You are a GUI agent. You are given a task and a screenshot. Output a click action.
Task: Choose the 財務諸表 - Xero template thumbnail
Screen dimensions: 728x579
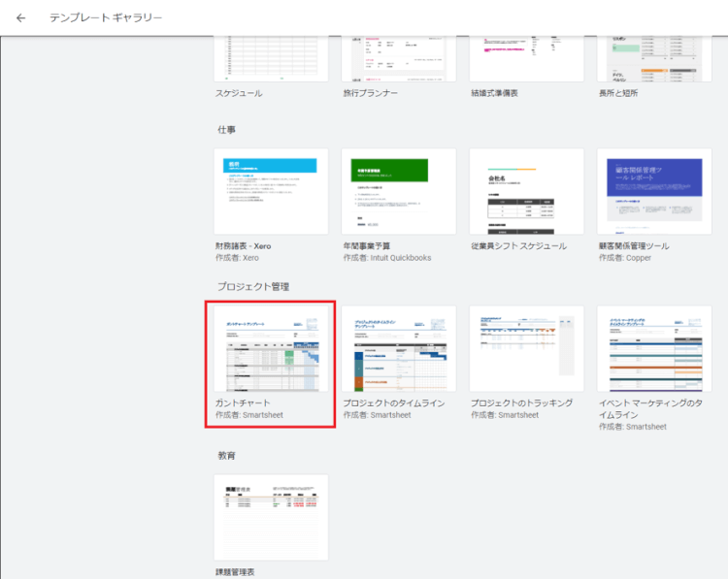point(271,192)
